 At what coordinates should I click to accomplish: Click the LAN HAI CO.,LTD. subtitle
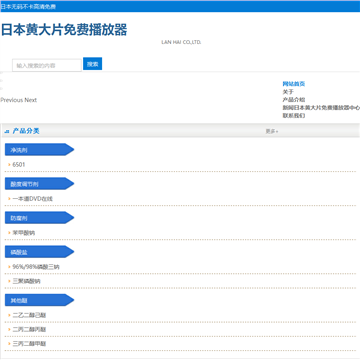pos(181,42)
